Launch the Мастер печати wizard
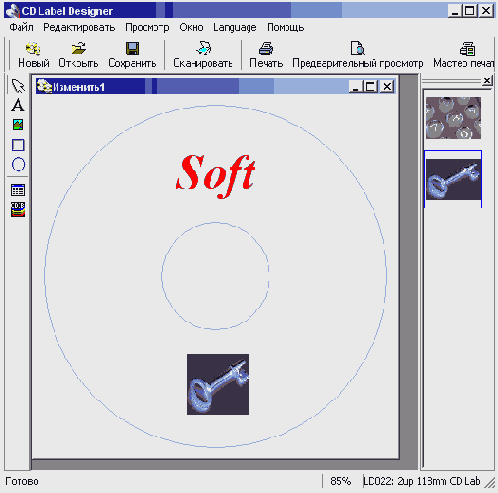Image resolution: width=498 pixels, height=493 pixels. click(463, 55)
